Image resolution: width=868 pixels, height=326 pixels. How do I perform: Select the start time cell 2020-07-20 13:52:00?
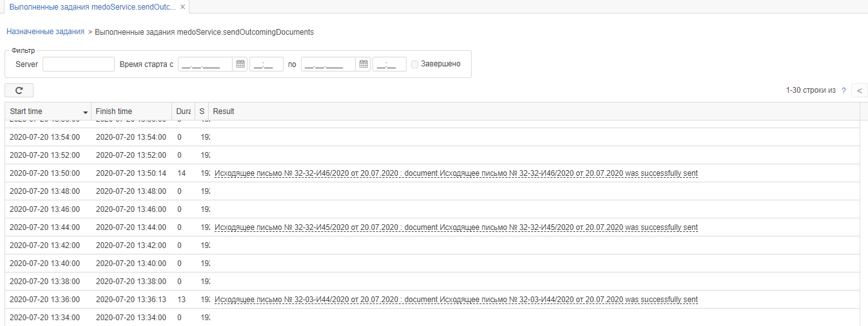45,155
